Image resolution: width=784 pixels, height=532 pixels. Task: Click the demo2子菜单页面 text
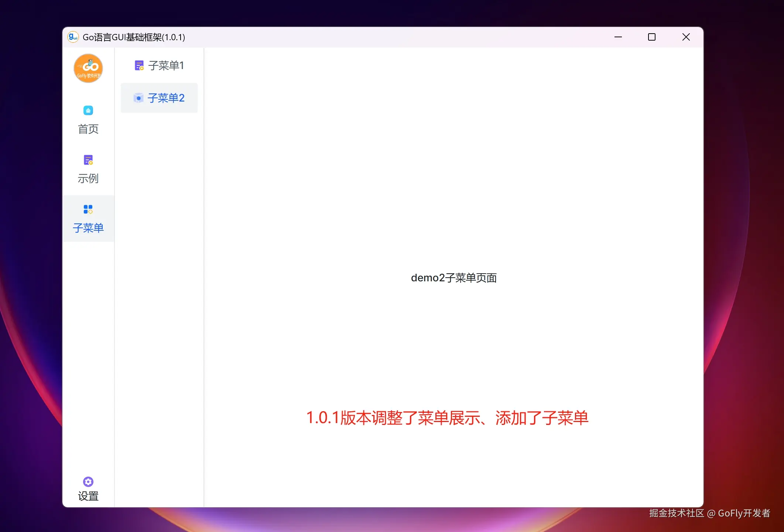pyautogui.click(x=453, y=278)
